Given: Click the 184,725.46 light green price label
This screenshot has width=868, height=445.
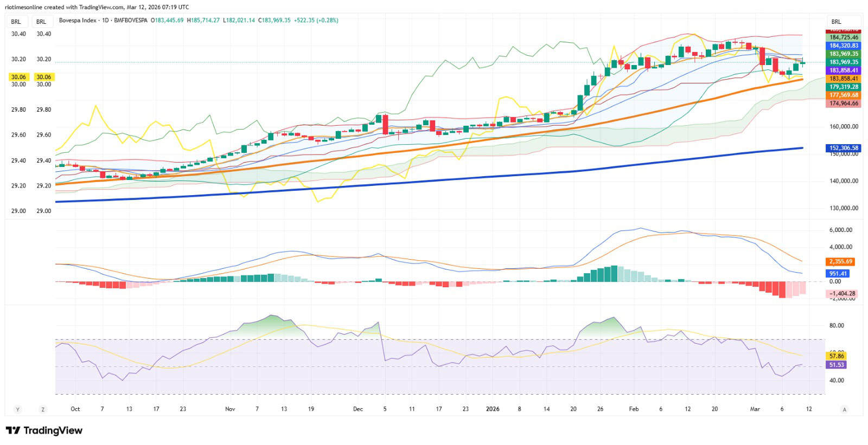Looking at the screenshot, I should click(x=844, y=37).
